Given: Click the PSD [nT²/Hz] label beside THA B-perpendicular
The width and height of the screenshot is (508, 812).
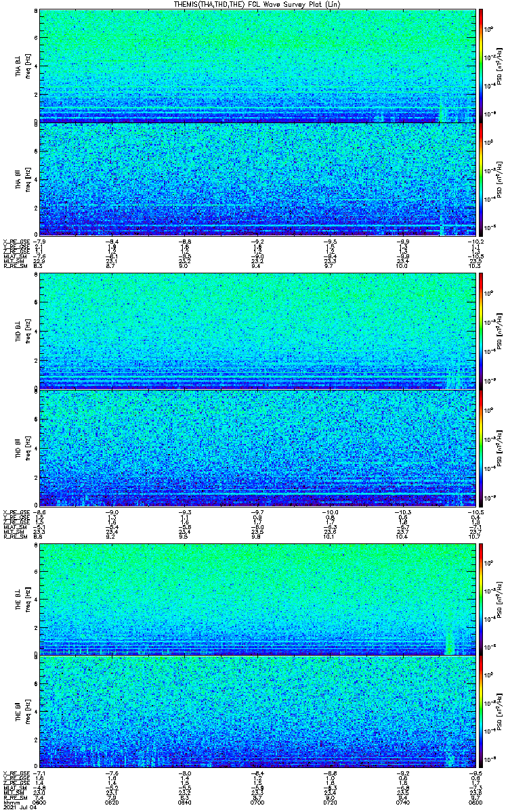Looking at the screenshot, I should 500,66.
